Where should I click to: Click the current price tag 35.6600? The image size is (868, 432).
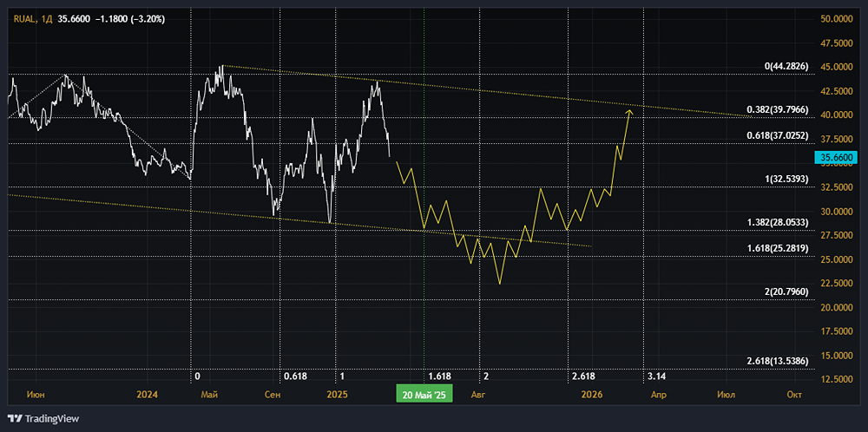coord(836,157)
